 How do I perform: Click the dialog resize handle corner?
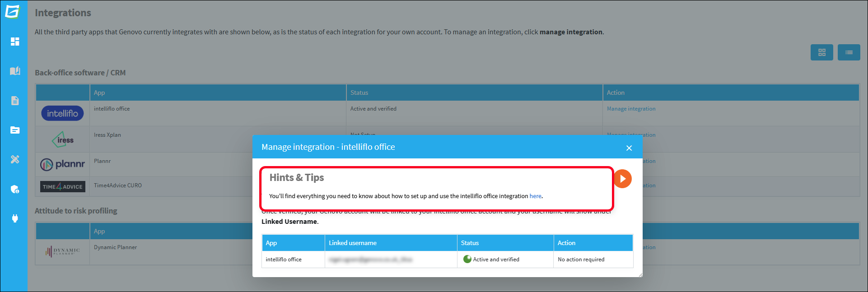tap(640, 274)
